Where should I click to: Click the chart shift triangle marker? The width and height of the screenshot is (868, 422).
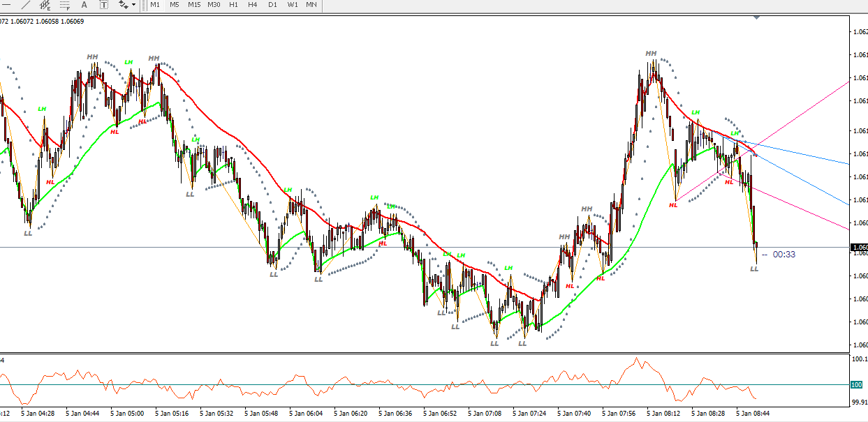(x=758, y=18)
